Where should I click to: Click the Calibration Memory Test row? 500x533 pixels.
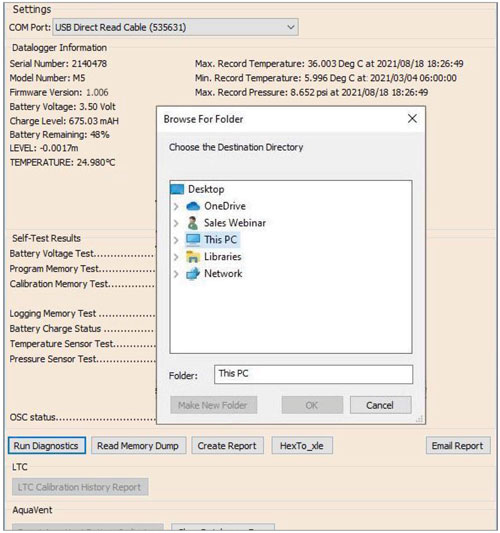[82, 284]
